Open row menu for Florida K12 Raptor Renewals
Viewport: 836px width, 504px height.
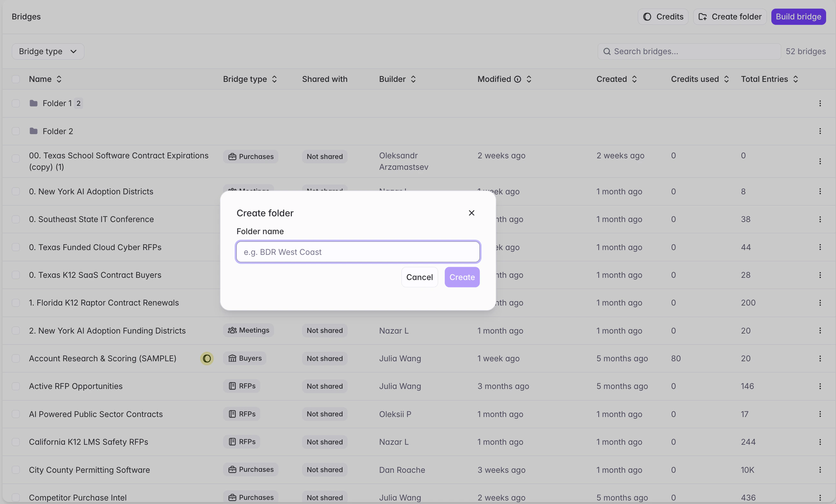click(820, 303)
